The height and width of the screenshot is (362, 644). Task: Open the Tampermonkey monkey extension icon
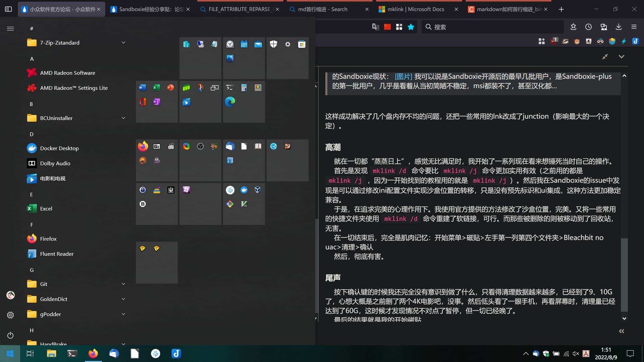point(577,41)
